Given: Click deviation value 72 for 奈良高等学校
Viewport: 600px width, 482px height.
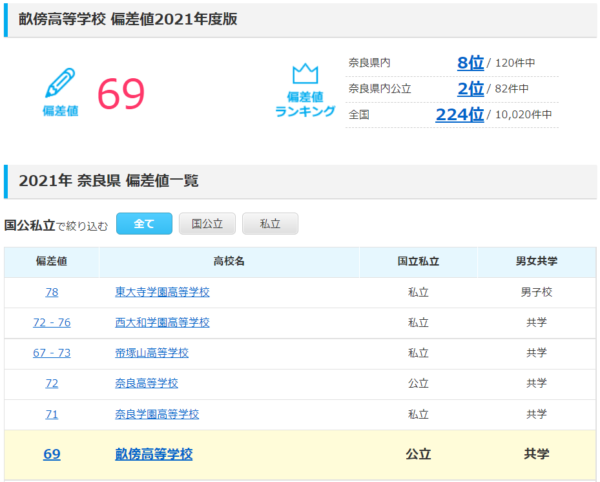Looking at the screenshot, I should tap(52, 383).
